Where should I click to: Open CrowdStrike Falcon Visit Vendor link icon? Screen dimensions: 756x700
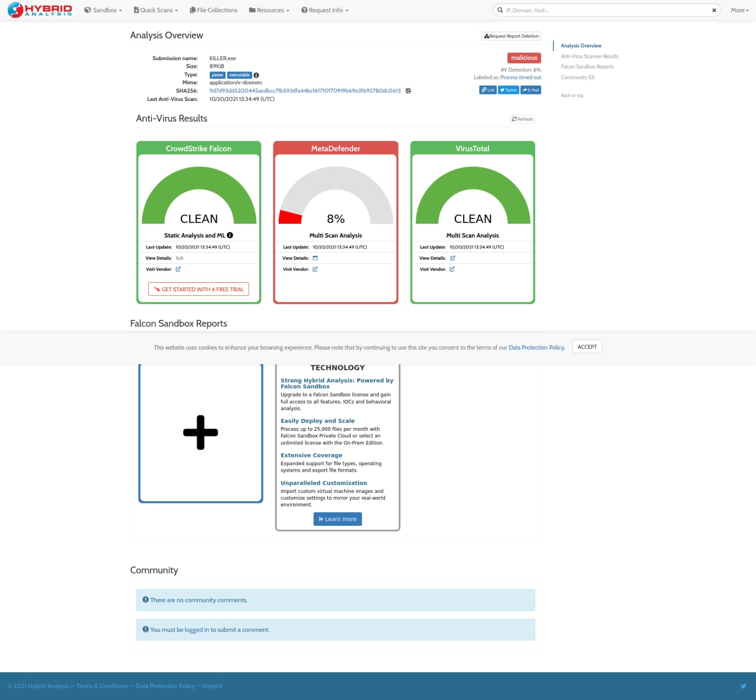tap(178, 269)
